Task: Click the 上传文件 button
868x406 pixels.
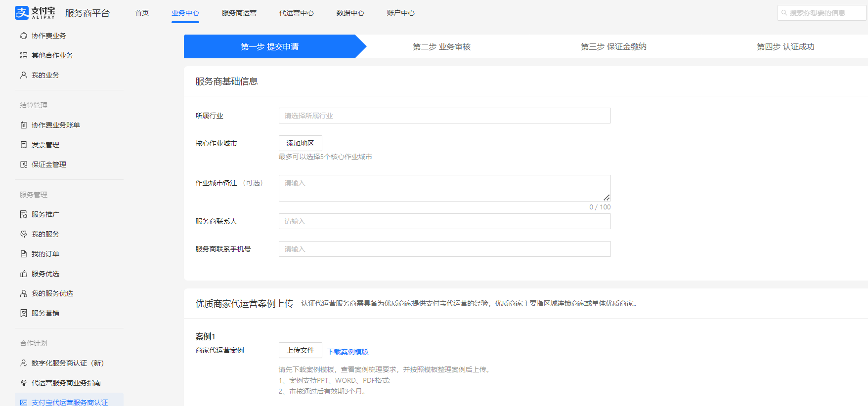Action: pyautogui.click(x=300, y=350)
